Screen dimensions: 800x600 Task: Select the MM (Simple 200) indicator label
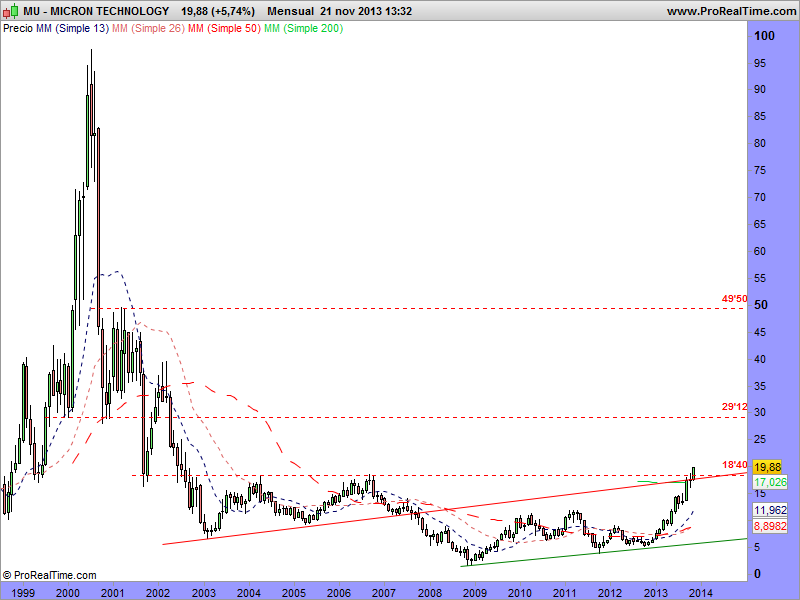click(x=304, y=29)
